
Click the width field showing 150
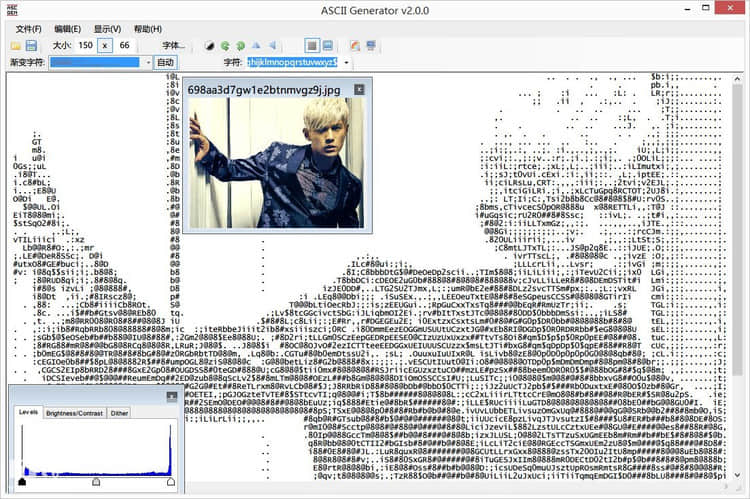86,45
